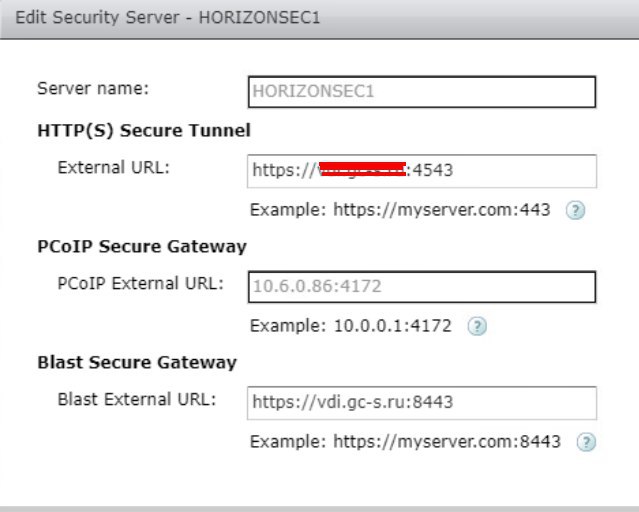Viewport: 639px width, 512px height.
Task: Select the PCoIP Secure Gateway heading
Action: (x=142, y=247)
